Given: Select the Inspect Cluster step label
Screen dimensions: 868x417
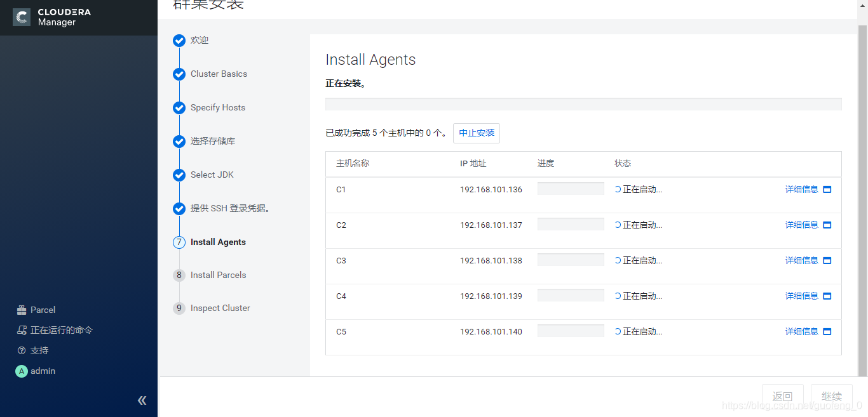Looking at the screenshot, I should 220,308.
